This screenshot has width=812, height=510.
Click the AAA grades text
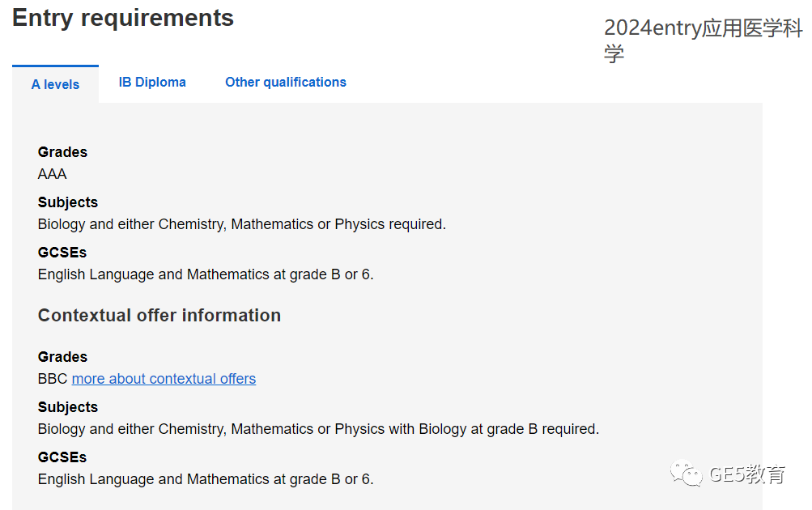(53, 174)
